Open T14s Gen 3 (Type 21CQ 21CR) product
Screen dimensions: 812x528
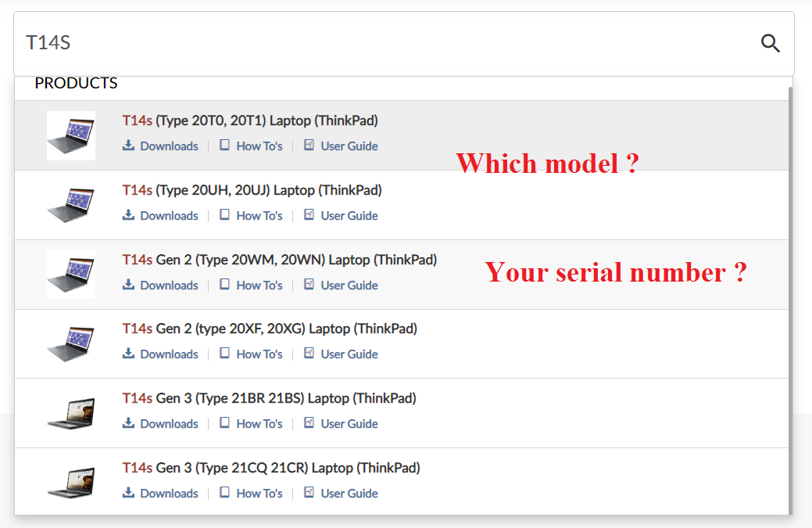point(271,467)
